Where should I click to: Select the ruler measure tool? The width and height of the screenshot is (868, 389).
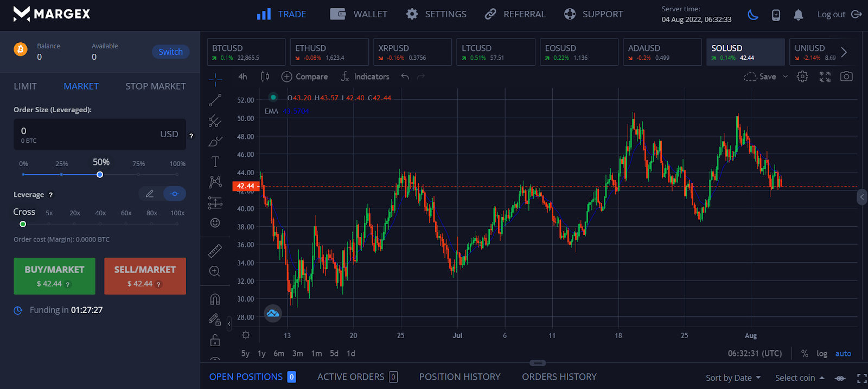tap(215, 251)
